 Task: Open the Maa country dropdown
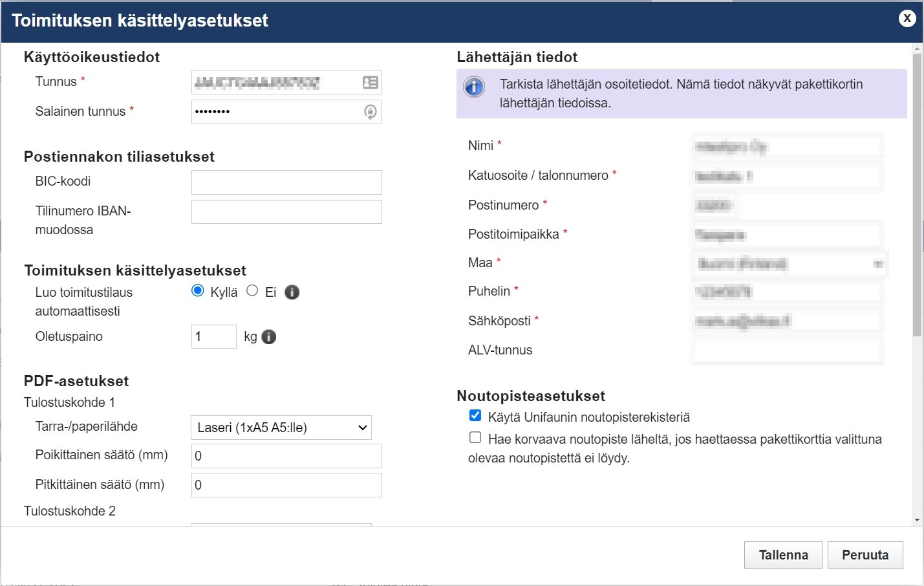pos(790,264)
